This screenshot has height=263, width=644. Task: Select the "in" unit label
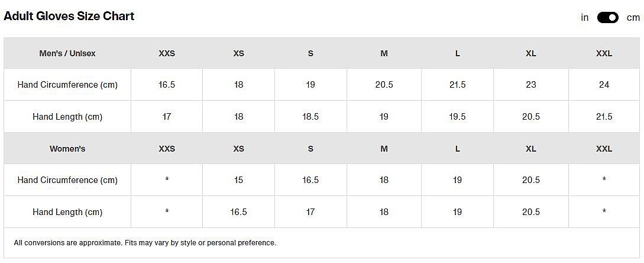585,18
